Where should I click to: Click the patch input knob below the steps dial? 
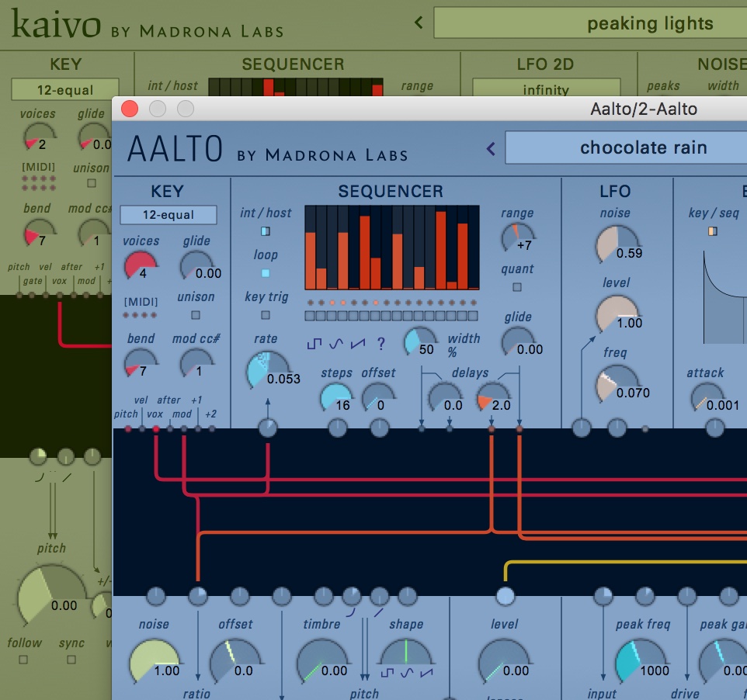pyautogui.click(x=338, y=428)
